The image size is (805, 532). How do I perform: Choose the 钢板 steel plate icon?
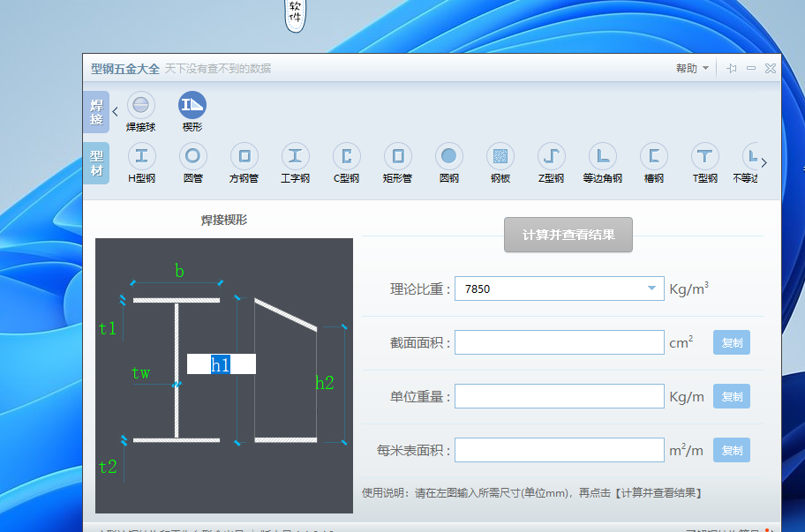pyautogui.click(x=500, y=156)
